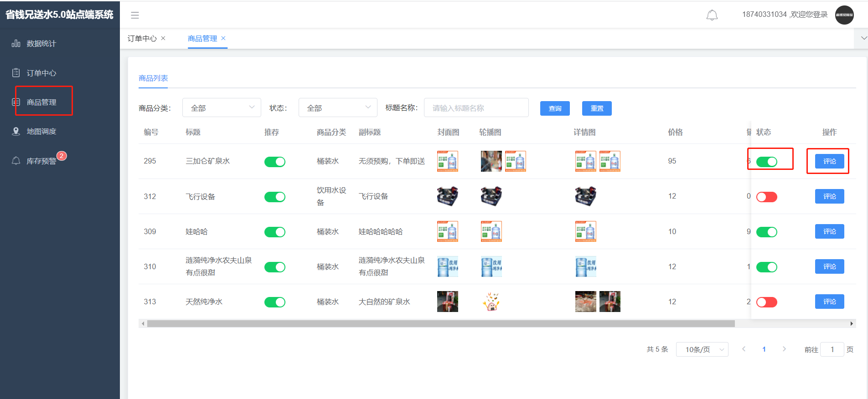Click the 查询 search button
The image size is (868, 399).
click(555, 108)
